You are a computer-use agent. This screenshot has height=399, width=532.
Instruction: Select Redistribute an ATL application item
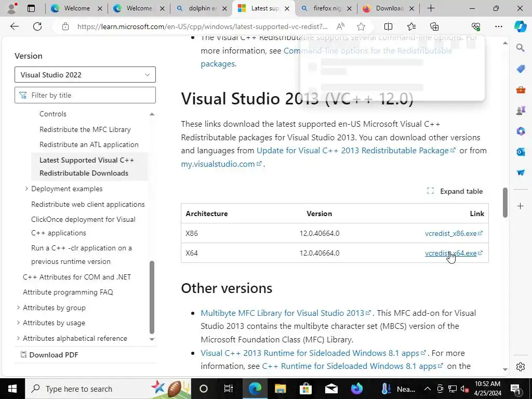pyautogui.click(x=89, y=144)
